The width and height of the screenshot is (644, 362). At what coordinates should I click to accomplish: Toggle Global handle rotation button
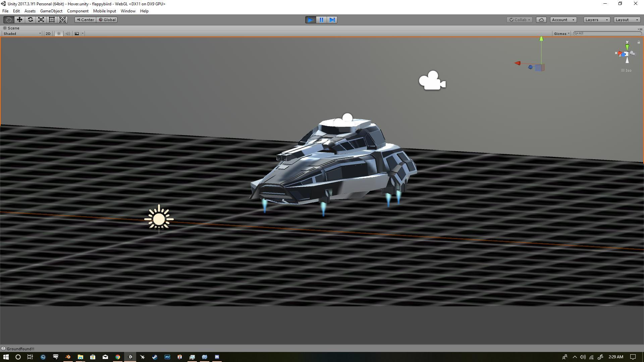point(107,20)
